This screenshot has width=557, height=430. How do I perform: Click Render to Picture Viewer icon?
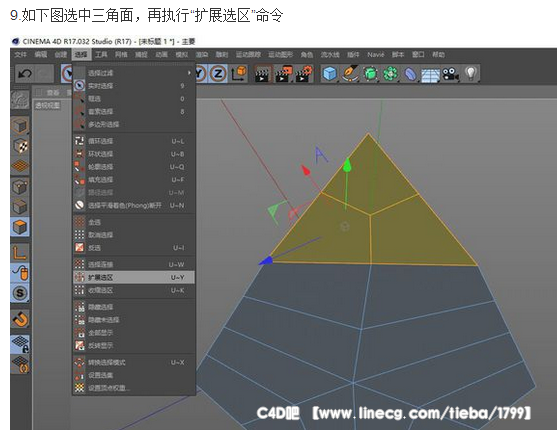pyautogui.click(x=283, y=74)
